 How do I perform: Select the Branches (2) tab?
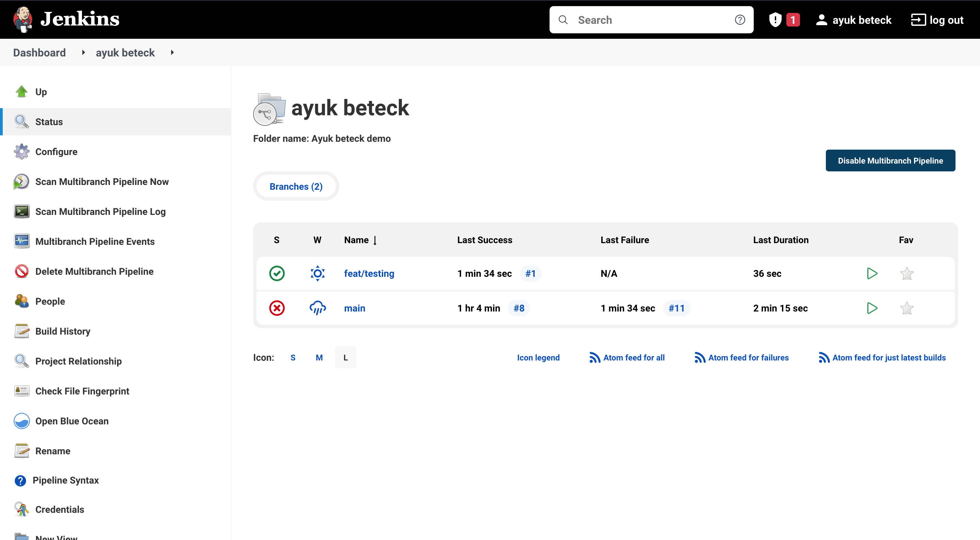296,186
